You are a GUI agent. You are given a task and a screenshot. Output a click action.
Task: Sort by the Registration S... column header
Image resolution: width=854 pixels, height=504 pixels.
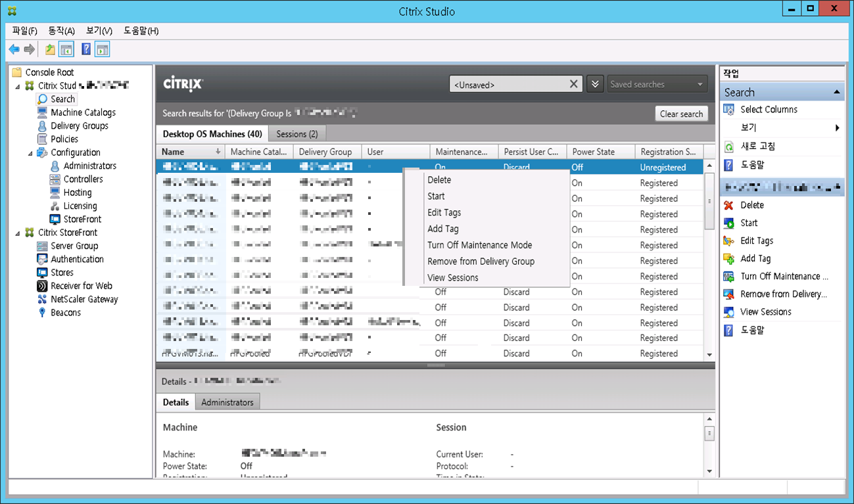click(x=669, y=152)
